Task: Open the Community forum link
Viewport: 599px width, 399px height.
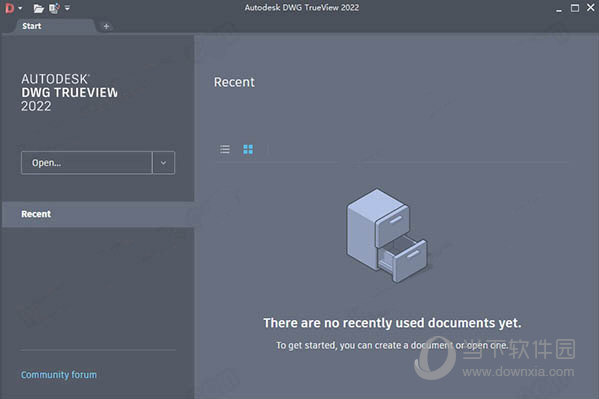Action: click(59, 375)
